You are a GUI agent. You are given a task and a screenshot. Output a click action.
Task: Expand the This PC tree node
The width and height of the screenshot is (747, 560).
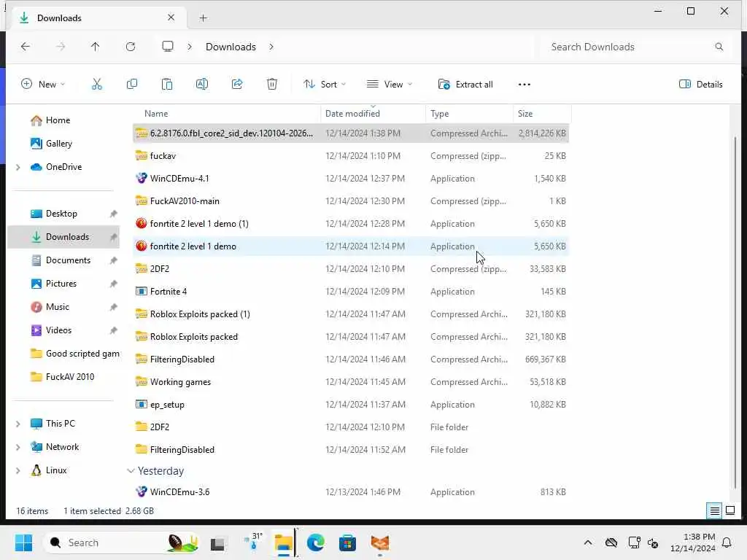(x=18, y=424)
